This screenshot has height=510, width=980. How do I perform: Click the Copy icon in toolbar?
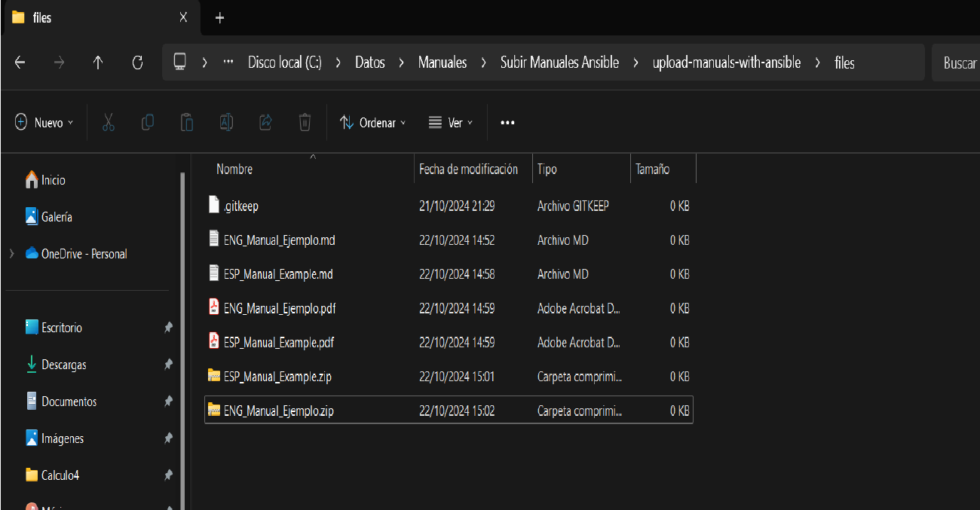(148, 122)
